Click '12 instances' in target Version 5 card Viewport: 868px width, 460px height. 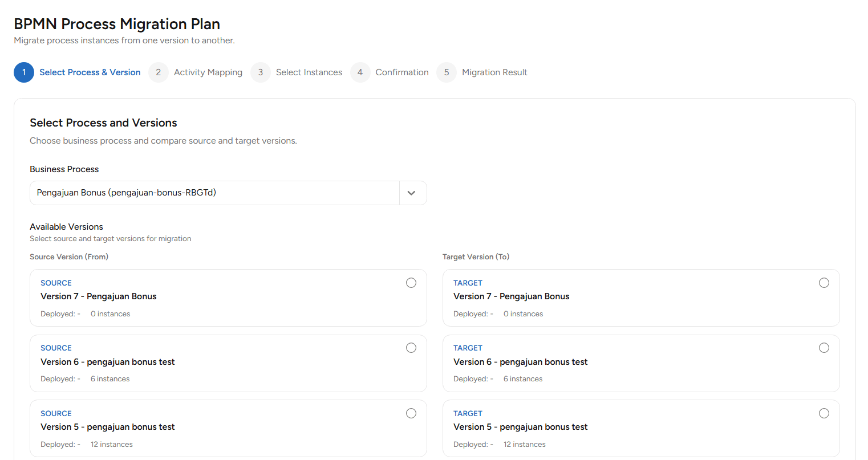tap(525, 445)
